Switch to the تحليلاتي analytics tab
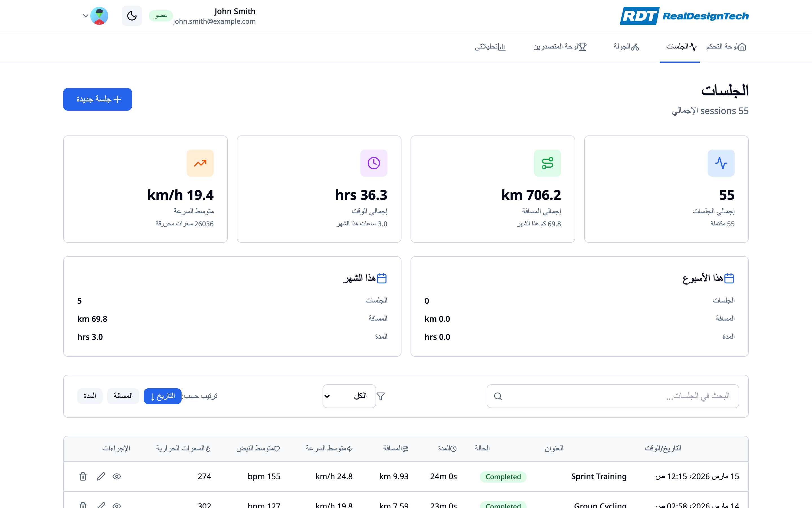 tap(490, 47)
